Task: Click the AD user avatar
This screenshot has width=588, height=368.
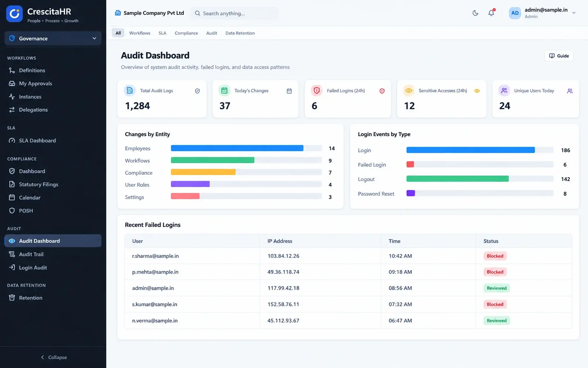Action: (515, 13)
